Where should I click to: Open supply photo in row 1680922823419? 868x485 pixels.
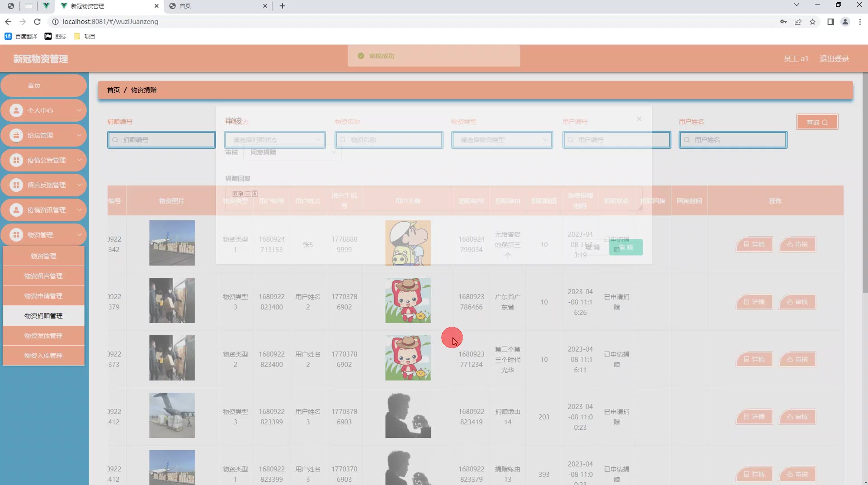[172, 415]
